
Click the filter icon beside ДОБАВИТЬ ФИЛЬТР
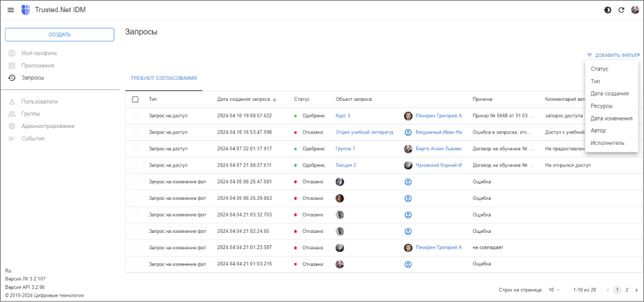(x=589, y=55)
